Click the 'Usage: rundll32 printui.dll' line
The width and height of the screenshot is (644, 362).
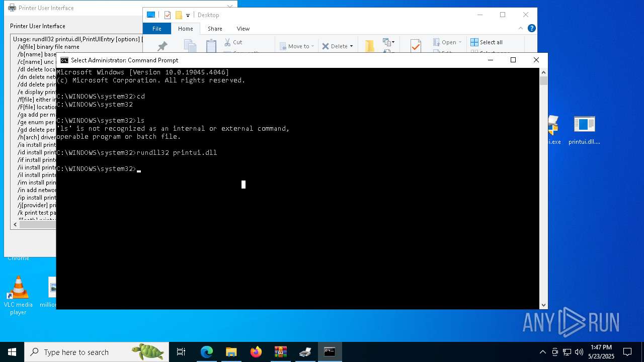(x=77, y=39)
